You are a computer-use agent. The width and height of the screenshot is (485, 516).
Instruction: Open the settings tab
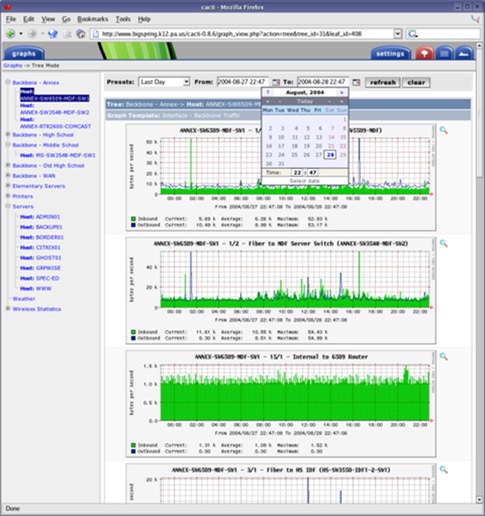coord(390,54)
